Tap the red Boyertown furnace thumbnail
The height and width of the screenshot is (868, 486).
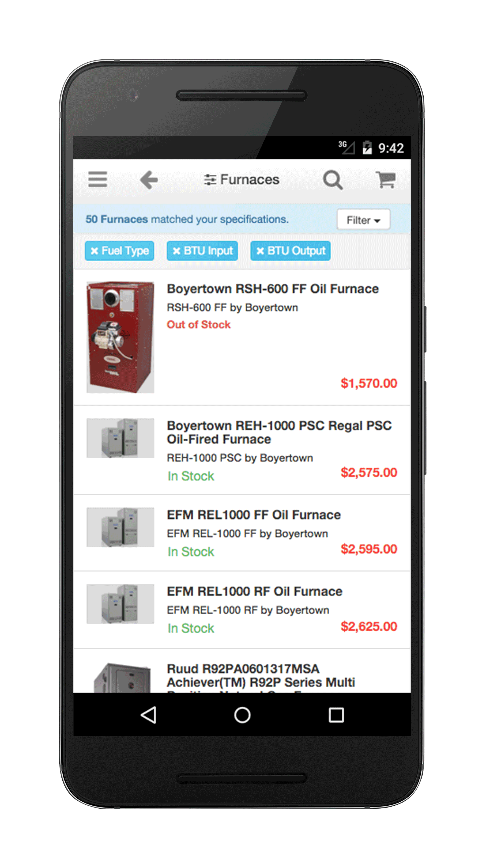coord(120,337)
